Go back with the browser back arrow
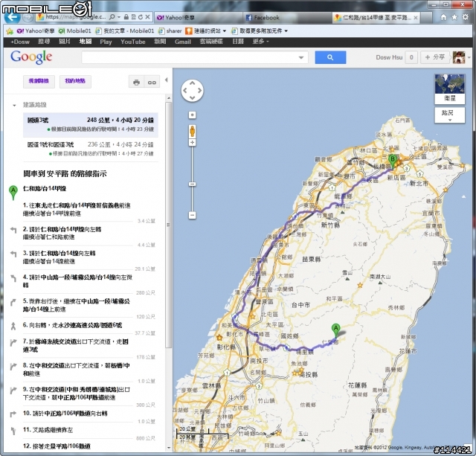Viewport: 476px width, 456px height. coord(12,16)
